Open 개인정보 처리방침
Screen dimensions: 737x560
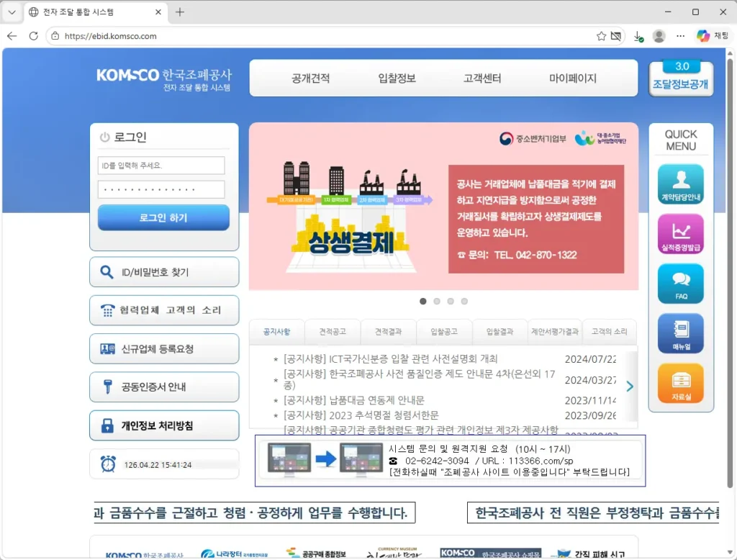point(164,425)
